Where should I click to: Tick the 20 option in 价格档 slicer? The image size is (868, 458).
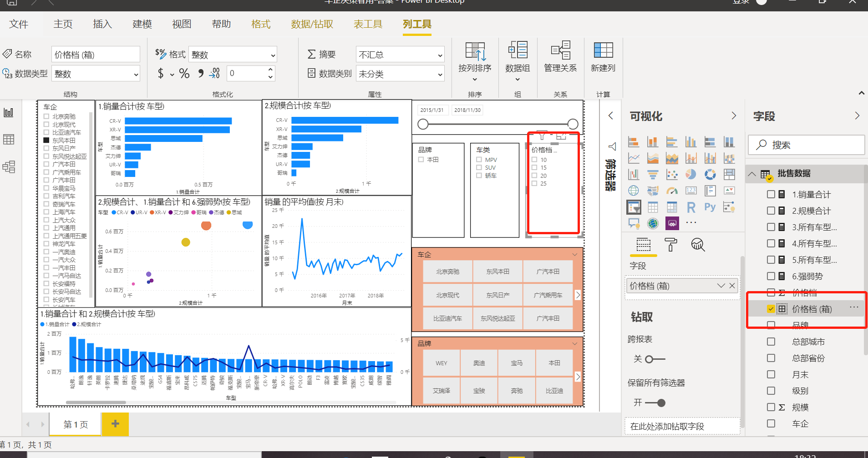coord(534,176)
